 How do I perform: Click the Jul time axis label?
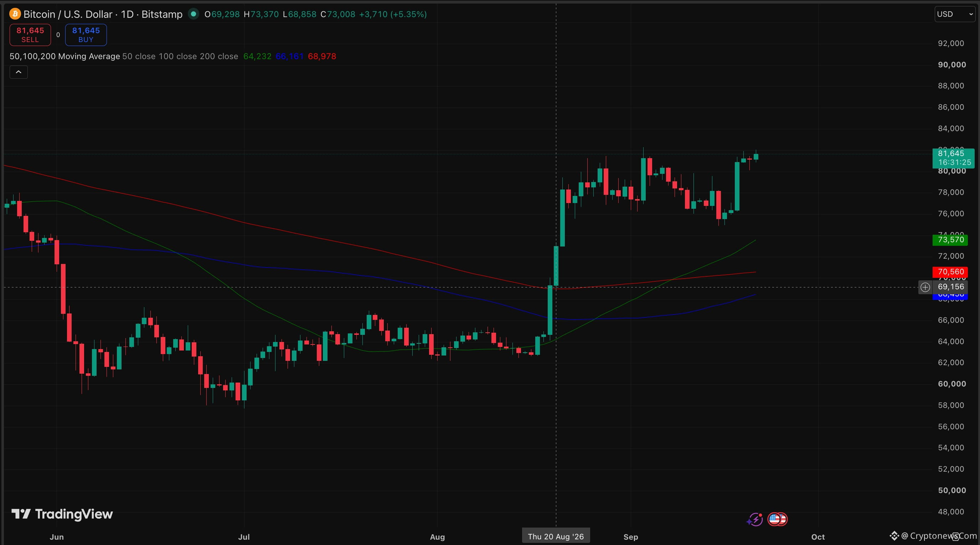coord(244,537)
